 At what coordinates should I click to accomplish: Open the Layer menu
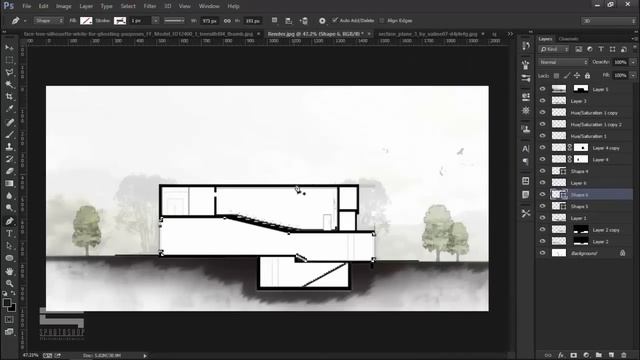pos(86,6)
